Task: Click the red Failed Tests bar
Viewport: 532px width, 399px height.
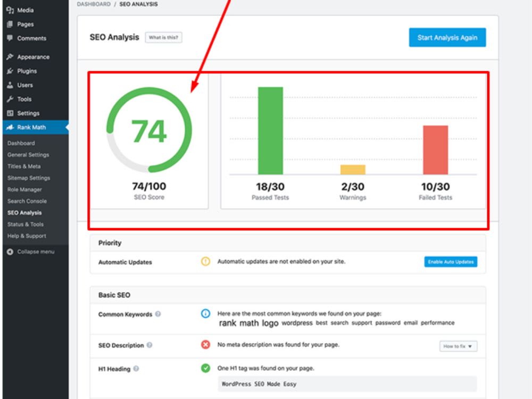Action: point(435,150)
